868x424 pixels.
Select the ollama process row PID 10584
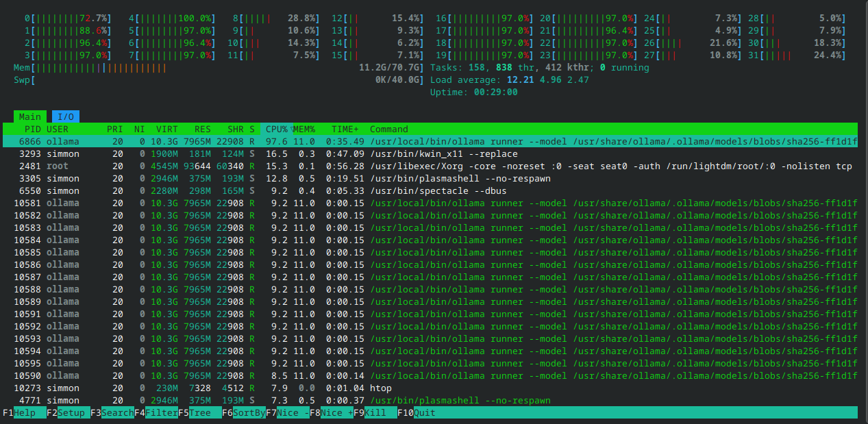[430, 240]
